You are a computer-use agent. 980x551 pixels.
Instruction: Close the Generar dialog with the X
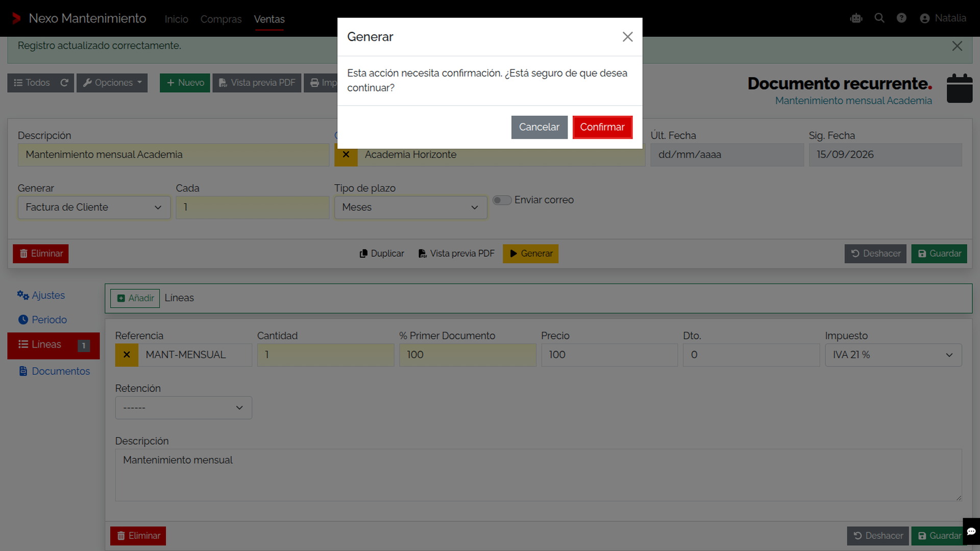[627, 37]
